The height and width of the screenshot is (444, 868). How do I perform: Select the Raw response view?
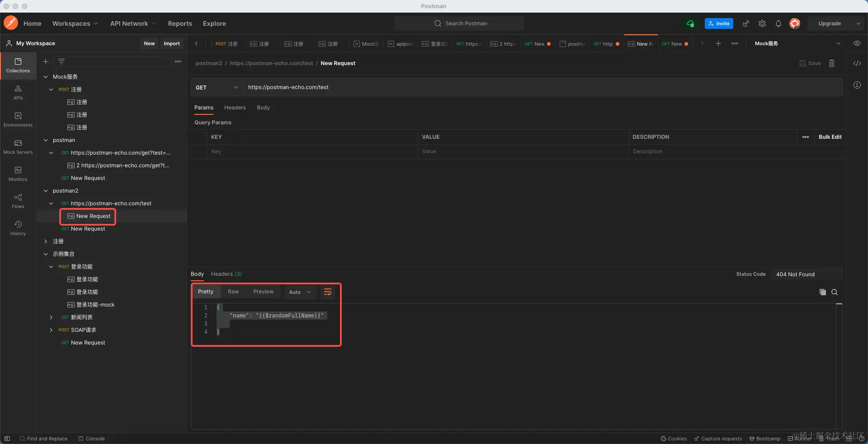(233, 292)
